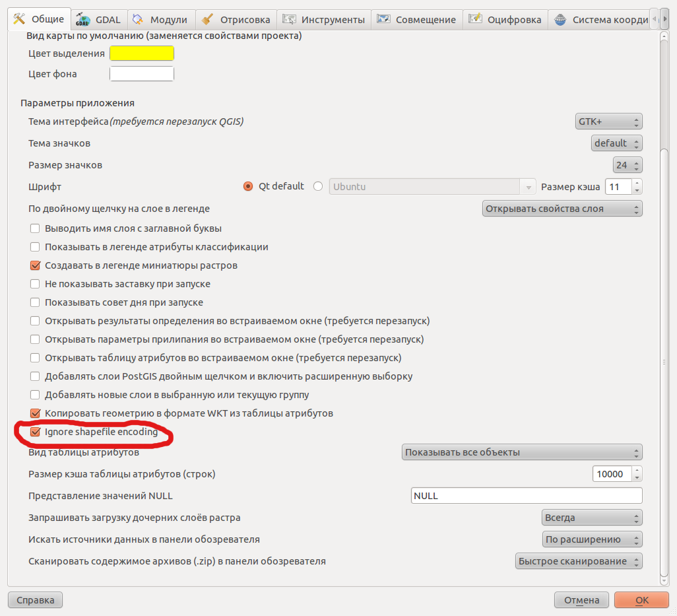Open the Тема значков dropdown
Viewport: 677px width, 616px height.
click(x=617, y=143)
